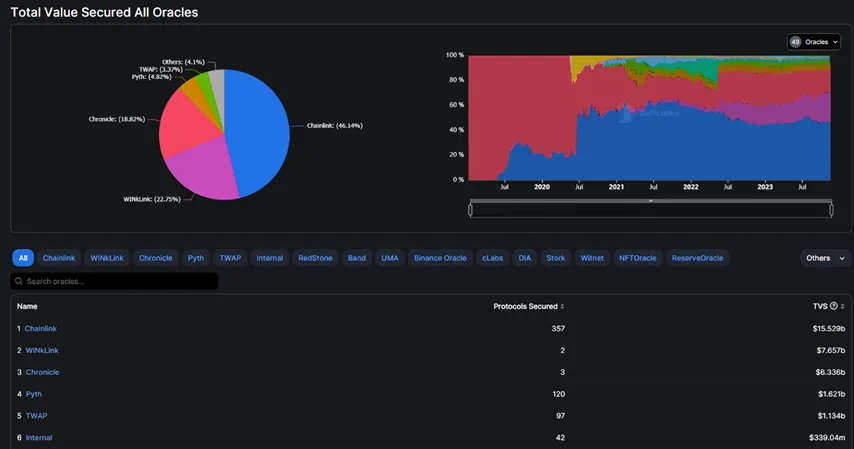Select the All filter tab
The width and height of the screenshot is (854, 449).
(x=23, y=258)
